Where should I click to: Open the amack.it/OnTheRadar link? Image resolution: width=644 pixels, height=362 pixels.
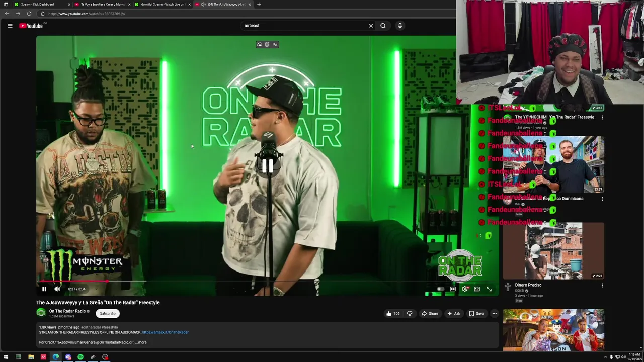click(165, 332)
